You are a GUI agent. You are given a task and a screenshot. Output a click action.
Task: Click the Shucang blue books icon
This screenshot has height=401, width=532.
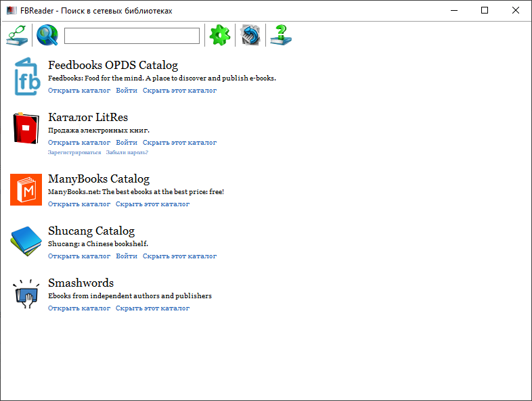coord(26,241)
